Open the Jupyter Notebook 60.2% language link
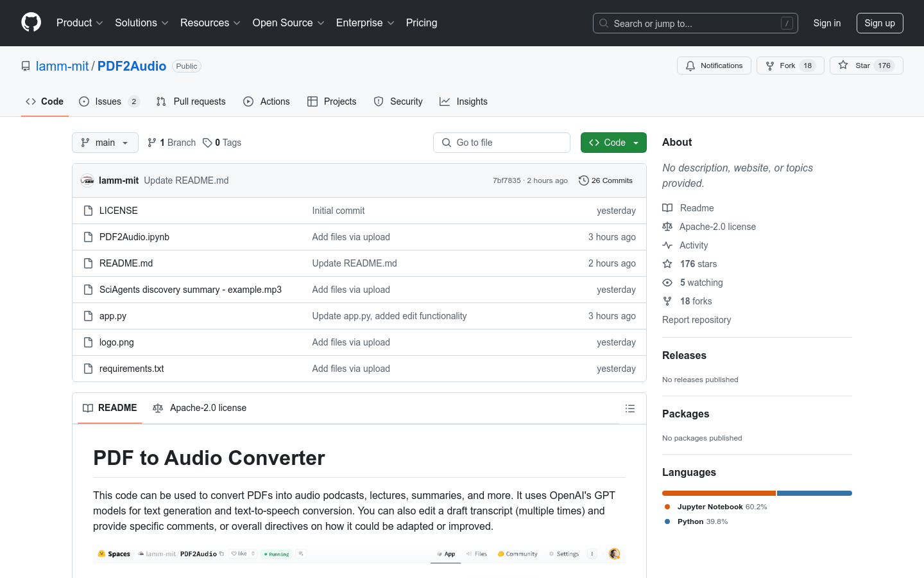 (716, 507)
